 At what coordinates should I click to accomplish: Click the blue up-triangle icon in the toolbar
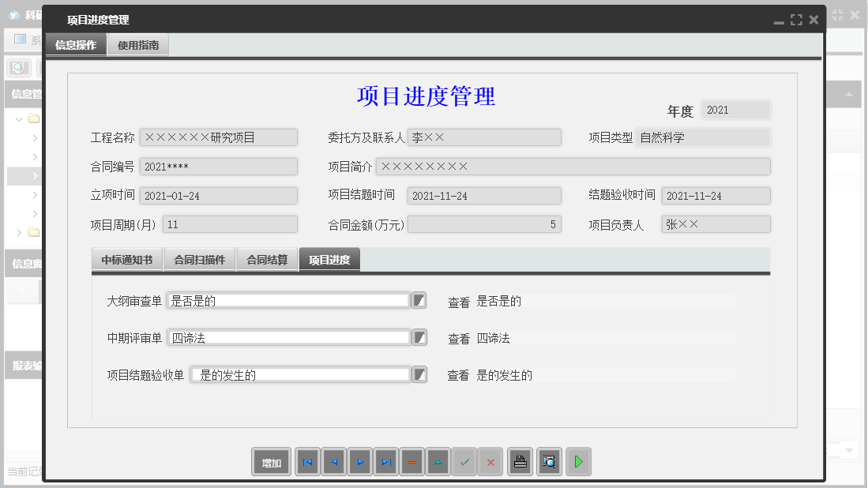(438, 462)
